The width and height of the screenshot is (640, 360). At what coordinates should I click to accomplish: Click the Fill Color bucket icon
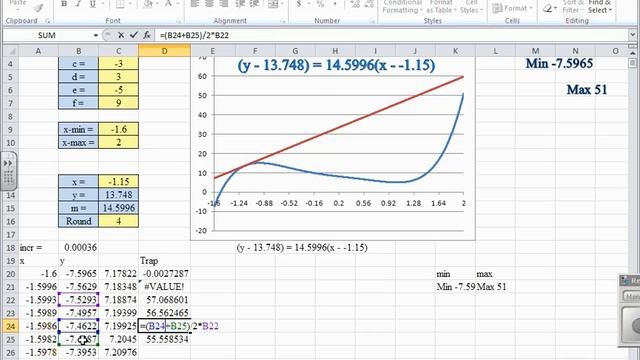coord(148,4)
